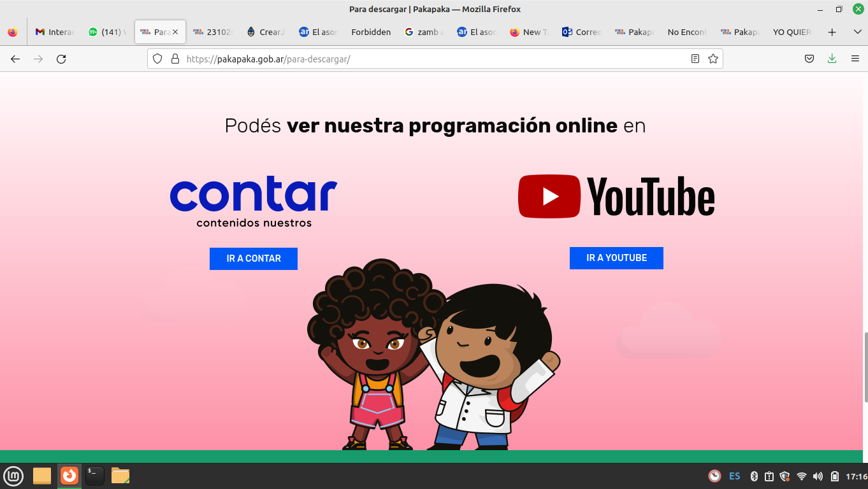Click the forward navigation arrow

(38, 59)
